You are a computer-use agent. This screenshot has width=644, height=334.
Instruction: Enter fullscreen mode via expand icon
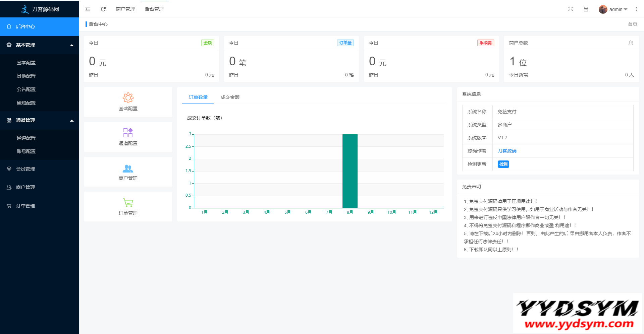(571, 9)
